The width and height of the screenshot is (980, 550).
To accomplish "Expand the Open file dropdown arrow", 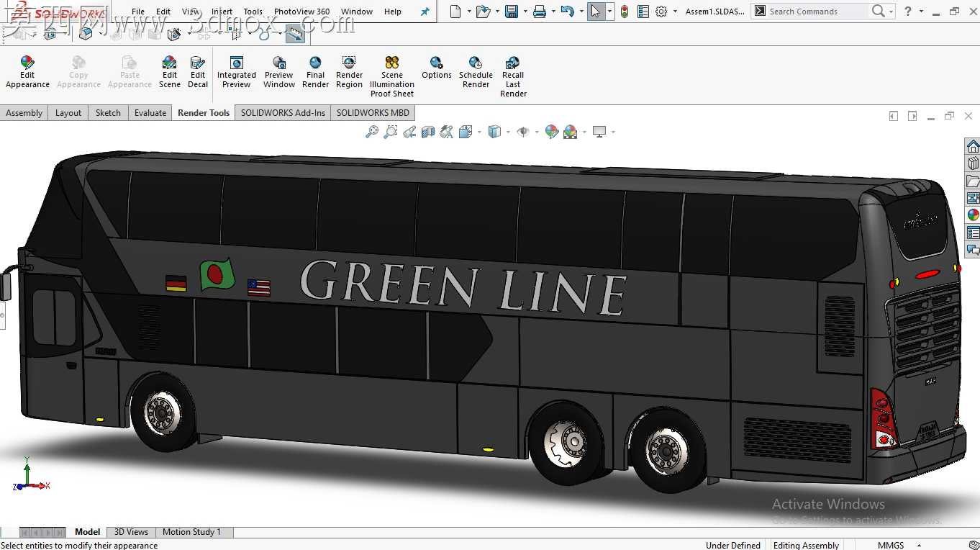I will point(496,12).
